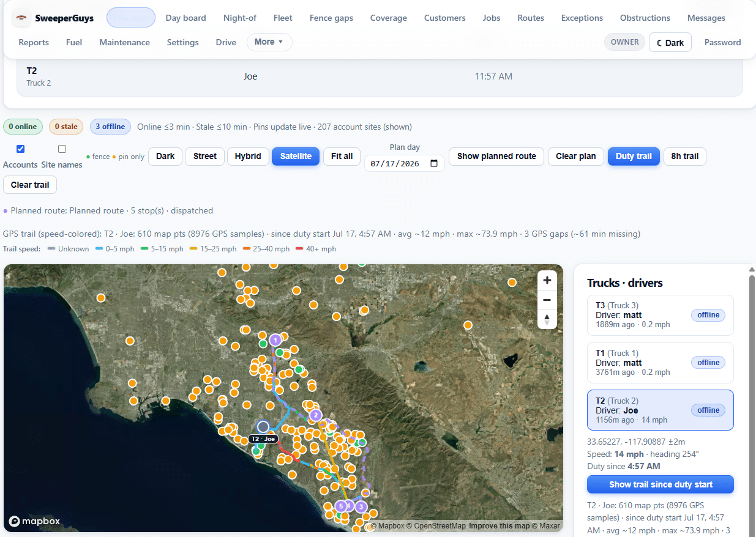The image size is (756, 537).
Task: Open the Mapbox logo link
Action: pyautogui.click(x=35, y=521)
